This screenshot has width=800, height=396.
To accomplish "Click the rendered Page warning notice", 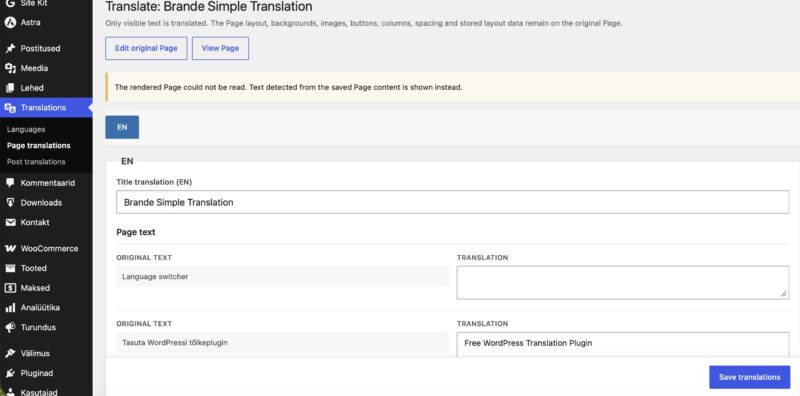I will [452, 87].
